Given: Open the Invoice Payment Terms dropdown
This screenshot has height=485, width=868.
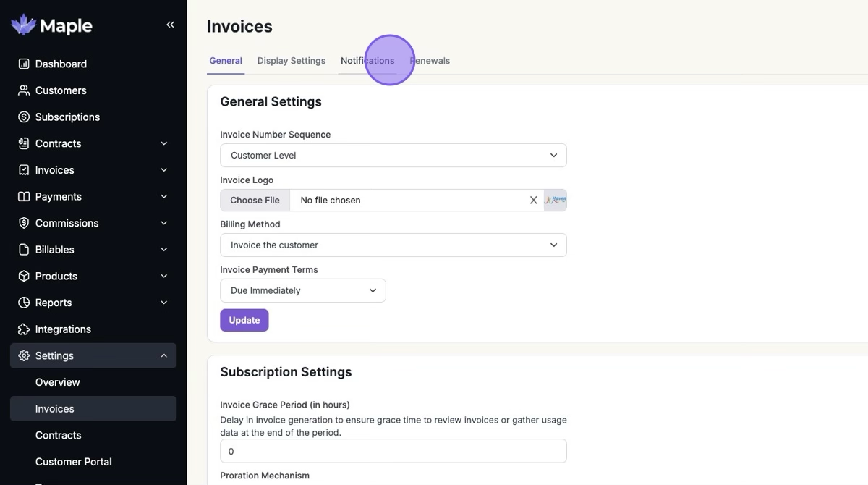Looking at the screenshot, I should pyautogui.click(x=302, y=291).
